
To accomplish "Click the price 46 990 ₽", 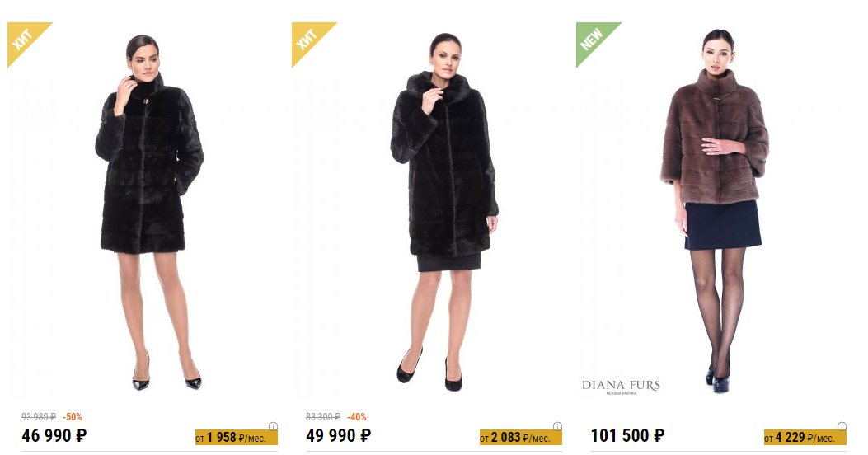I will point(54,435).
